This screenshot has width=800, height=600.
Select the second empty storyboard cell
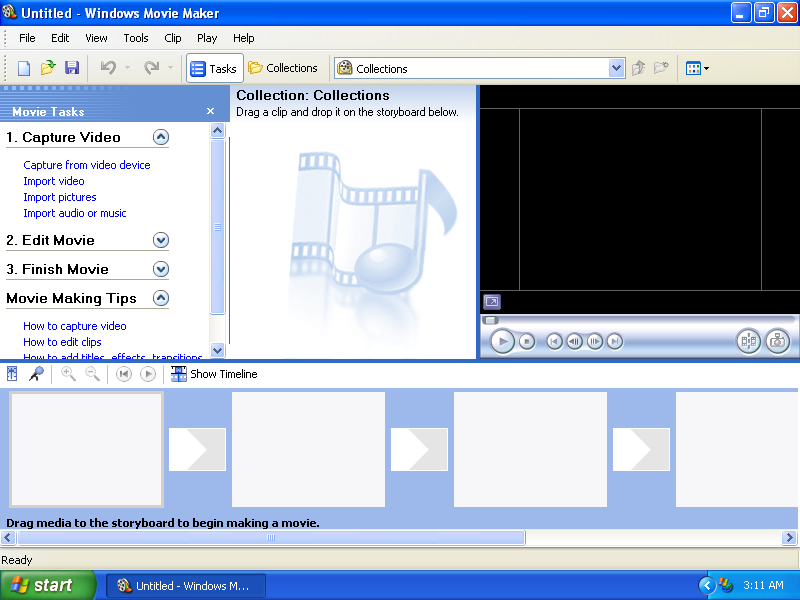309,449
